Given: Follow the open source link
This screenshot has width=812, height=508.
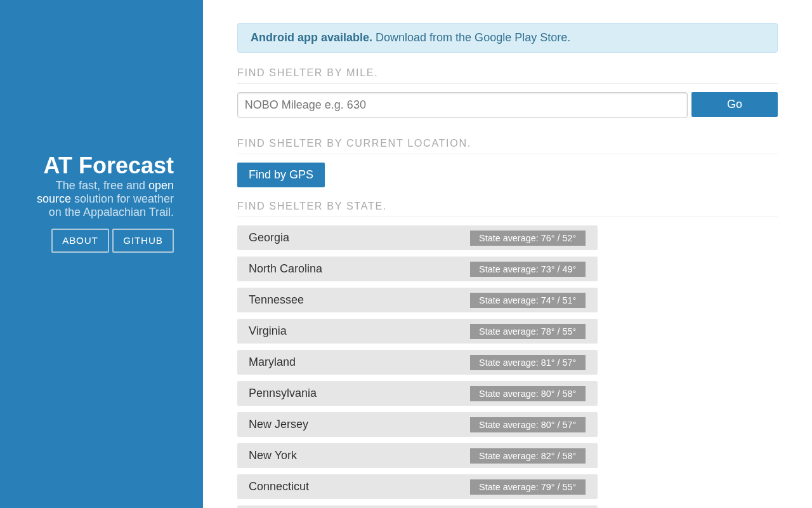Looking at the screenshot, I should point(160,185).
